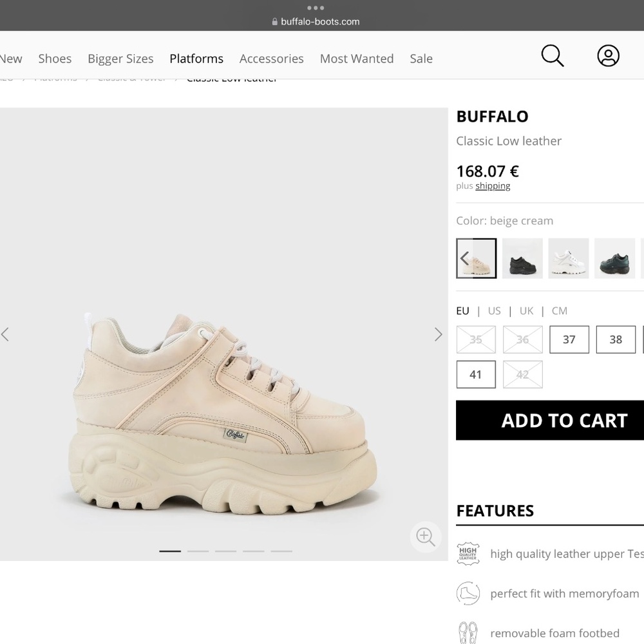
Task: Go to first image slide indicator
Action: click(x=170, y=551)
